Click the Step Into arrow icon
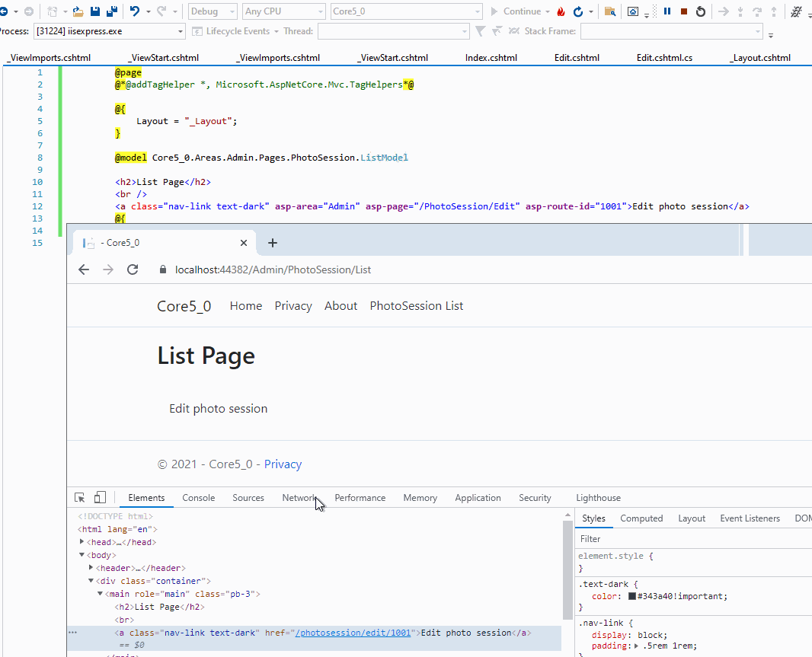 740,11
